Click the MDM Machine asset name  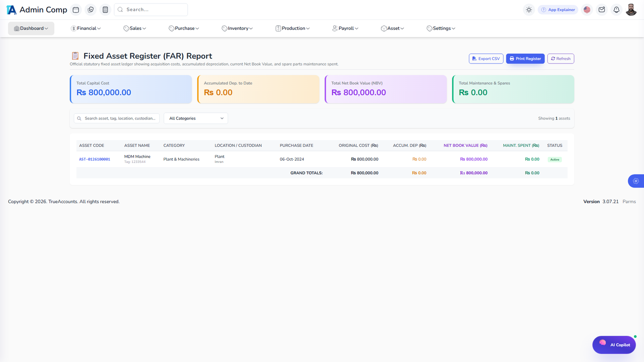tap(137, 156)
